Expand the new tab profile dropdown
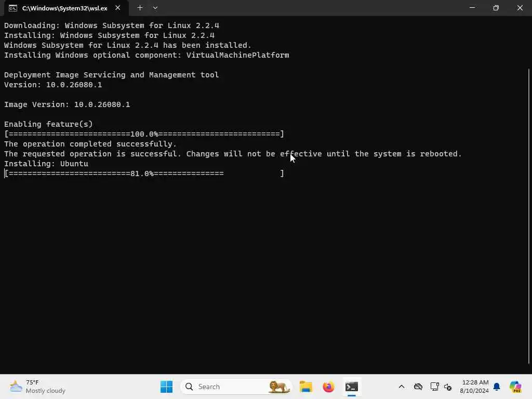Image resolution: width=532 pixels, height=399 pixels. coord(155,8)
